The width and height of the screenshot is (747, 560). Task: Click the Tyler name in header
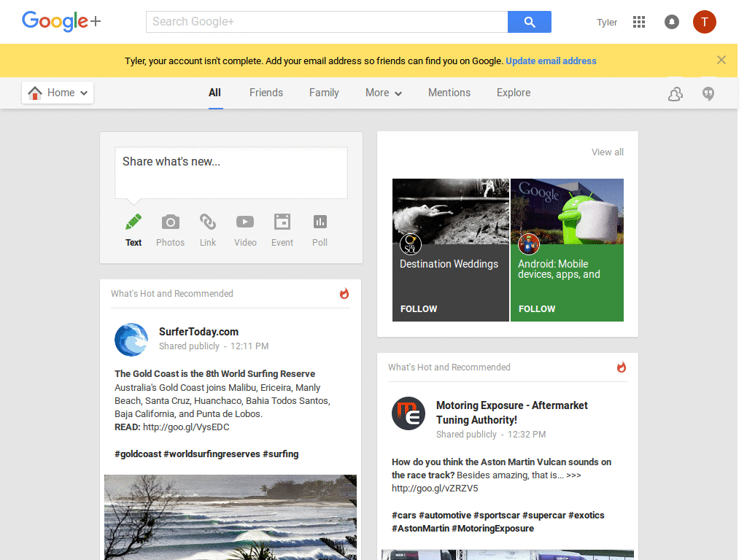point(606,23)
